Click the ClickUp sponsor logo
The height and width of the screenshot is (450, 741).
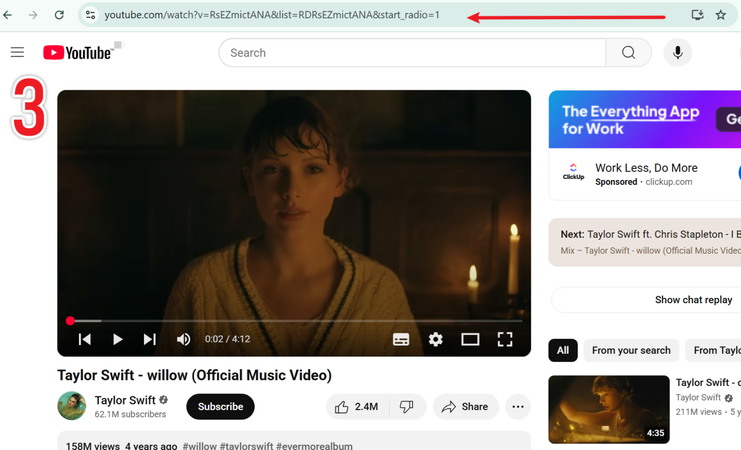pyautogui.click(x=573, y=172)
